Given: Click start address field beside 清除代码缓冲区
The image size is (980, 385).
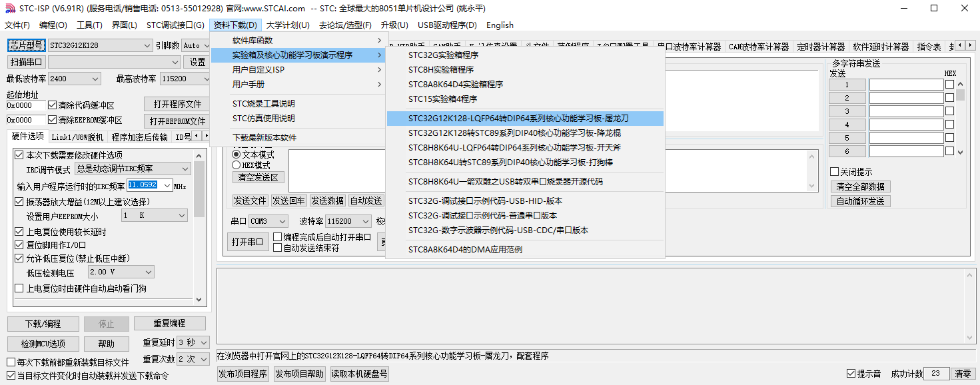Looking at the screenshot, I should point(26,105).
